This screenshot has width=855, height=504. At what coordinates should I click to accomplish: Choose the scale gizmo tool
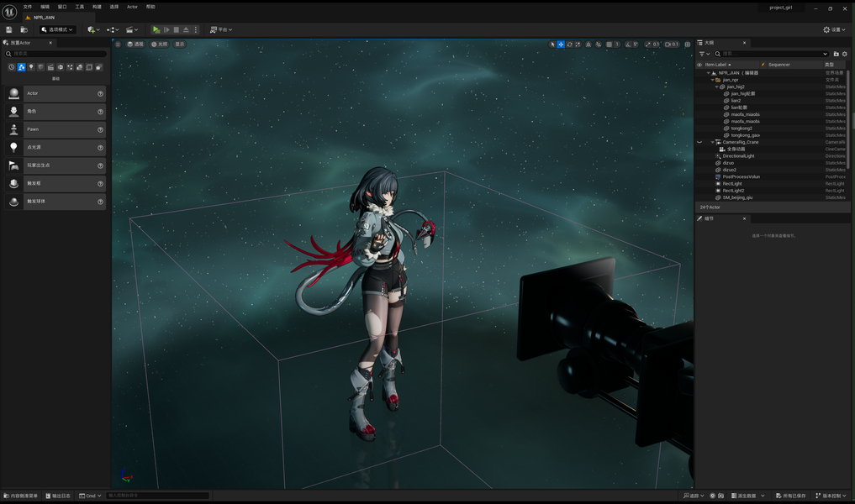[578, 45]
